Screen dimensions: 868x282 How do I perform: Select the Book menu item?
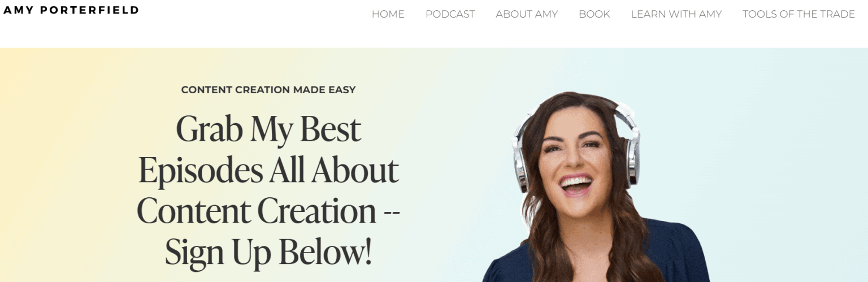[594, 14]
